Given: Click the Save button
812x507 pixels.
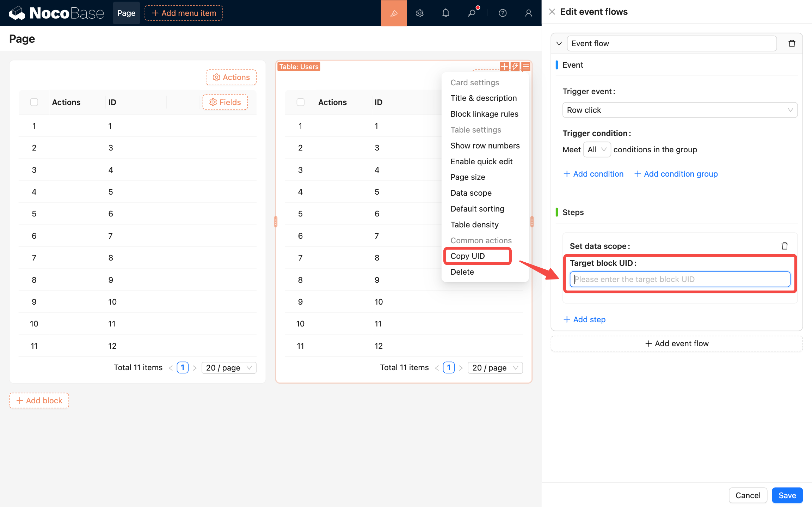Looking at the screenshot, I should pyautogui.click(x=787, y=495).
